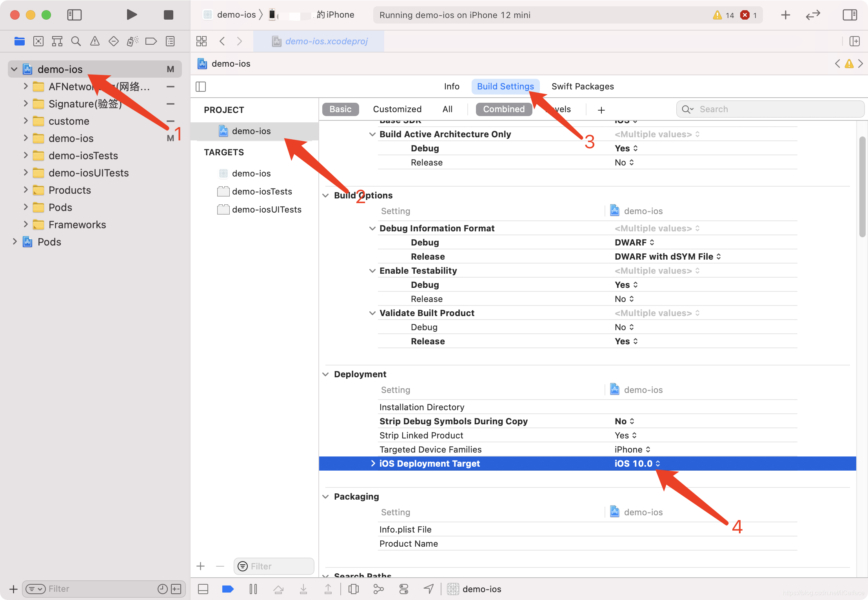
Task: Select the demo-ios.xcodeproj editor tab
Action: coord(319,41)
